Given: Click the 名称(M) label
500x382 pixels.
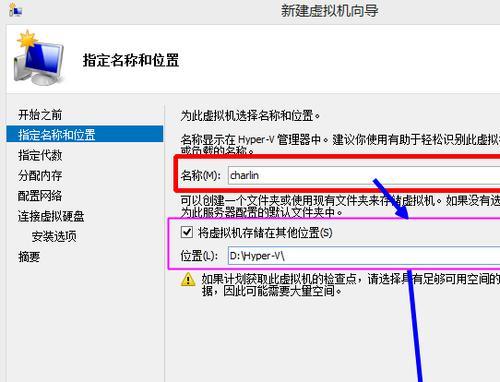Looking at the screenshot, I should coord(201,175).
